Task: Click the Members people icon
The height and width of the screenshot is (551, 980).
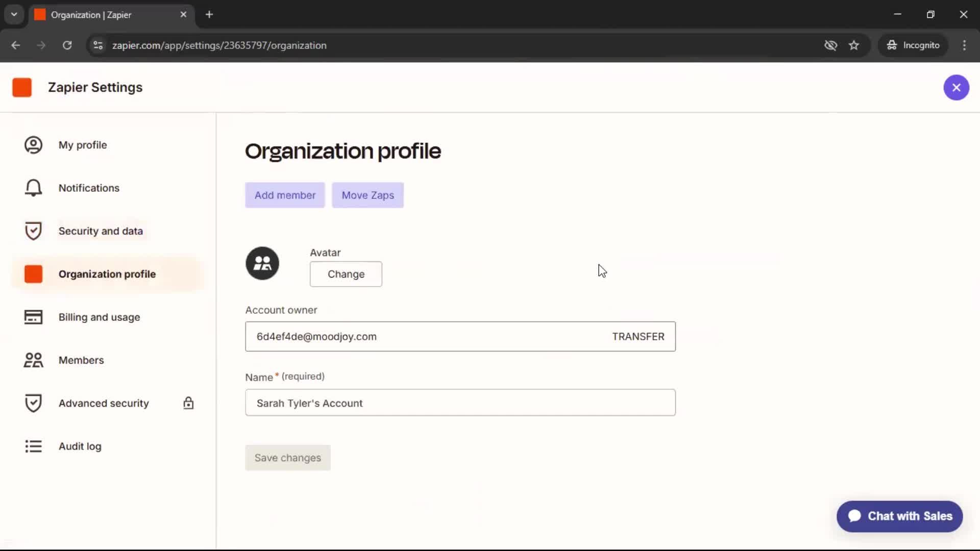Action: point(33,360)
